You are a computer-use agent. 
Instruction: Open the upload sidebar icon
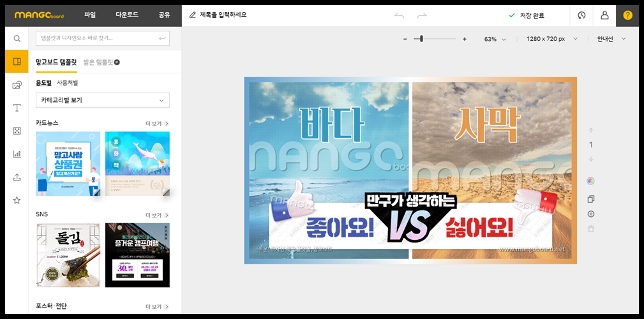tap(17, 177)
